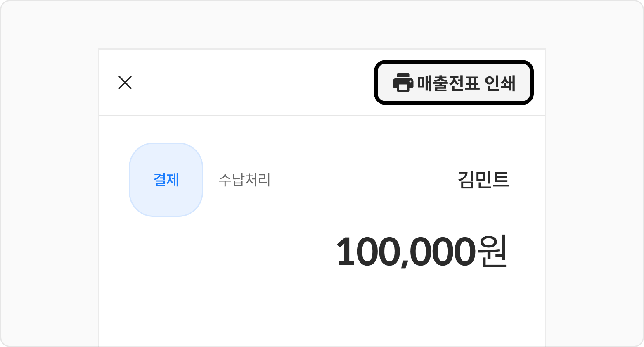Dismiss the panel using the cross icon
Viewport: 644px width, 347px height.
click(x=125, y=83)
